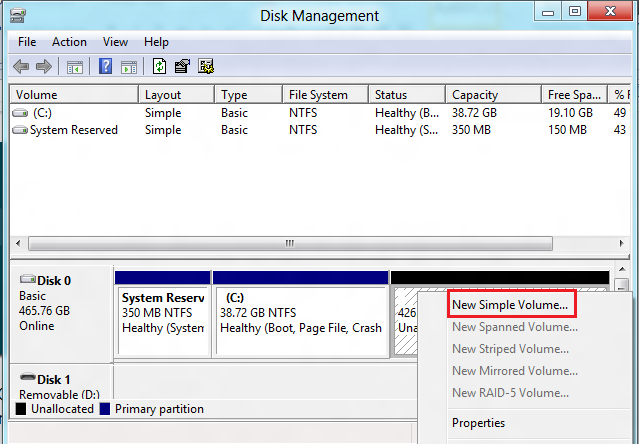Sort by the File System column header
This screenshot has height=444, width=639.
(x=325, y=95)
